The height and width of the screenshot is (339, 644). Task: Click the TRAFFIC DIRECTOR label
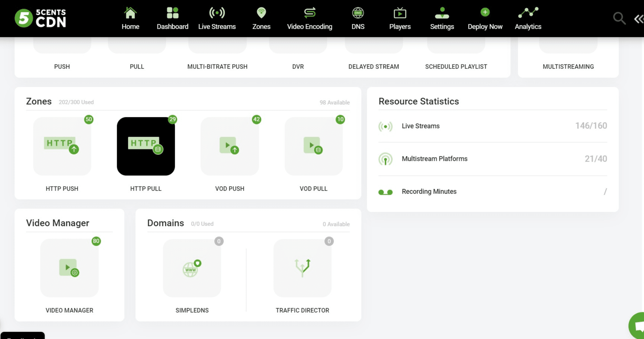(302, 310)
